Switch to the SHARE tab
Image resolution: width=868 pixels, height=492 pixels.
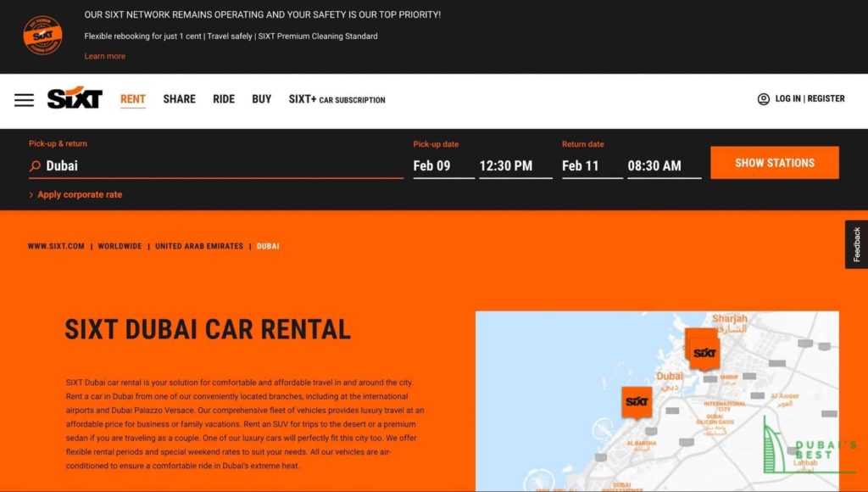pyautogui.click(x=179, y=99)
